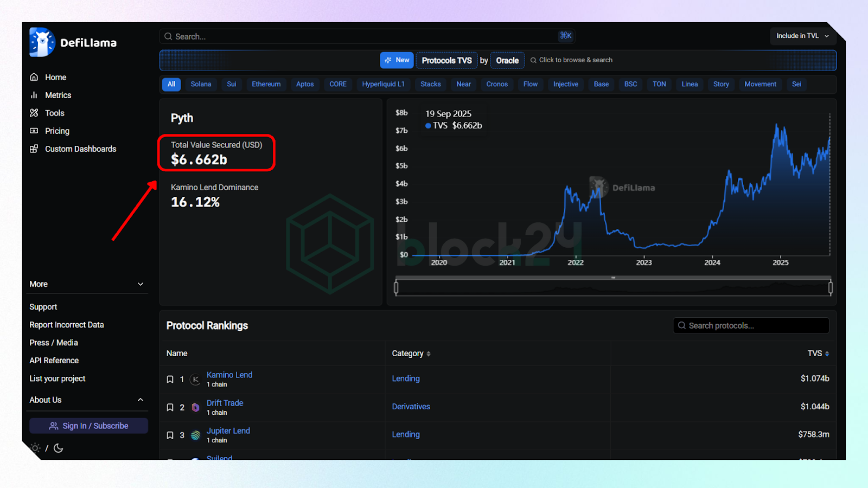
Task: Click the DefiLlama logo icon
Action: coord(42,42)
